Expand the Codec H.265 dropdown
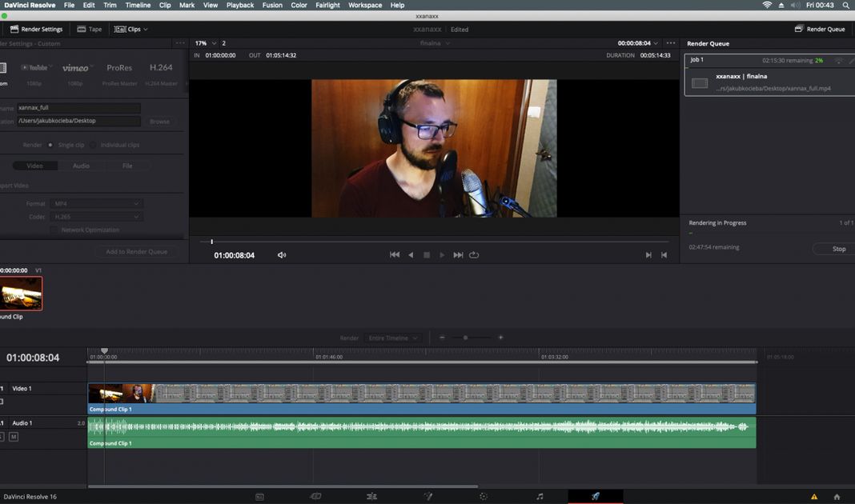855x504 pixels. click(x=96, y=217)
